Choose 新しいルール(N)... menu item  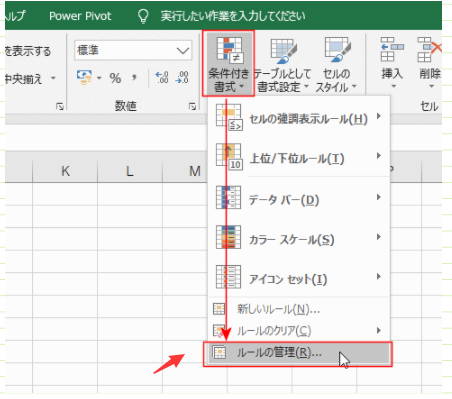[298, 309]
